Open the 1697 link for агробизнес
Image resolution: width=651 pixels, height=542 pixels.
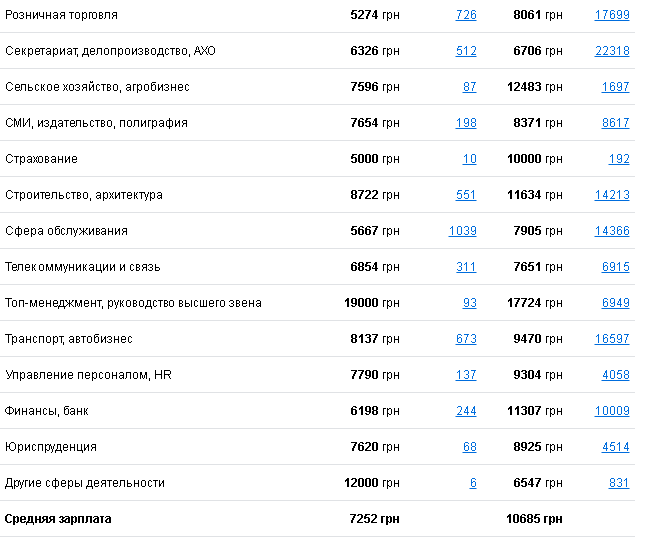(x=615, y=87)
